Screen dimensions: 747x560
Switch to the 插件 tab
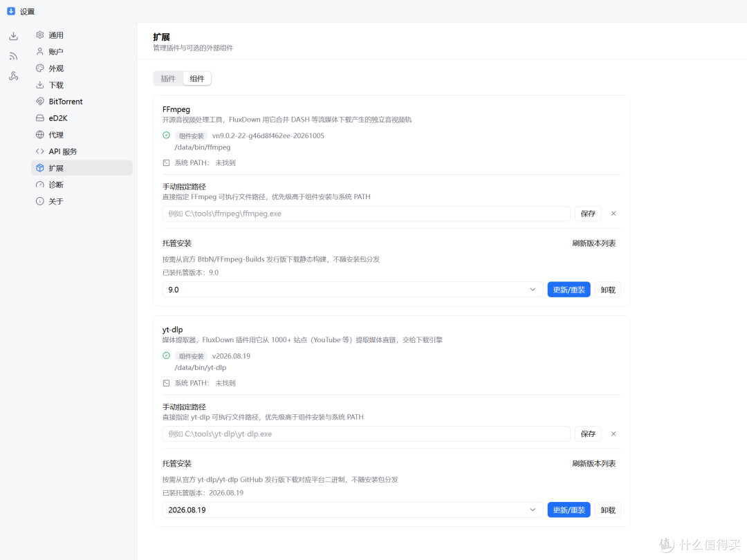168,79
